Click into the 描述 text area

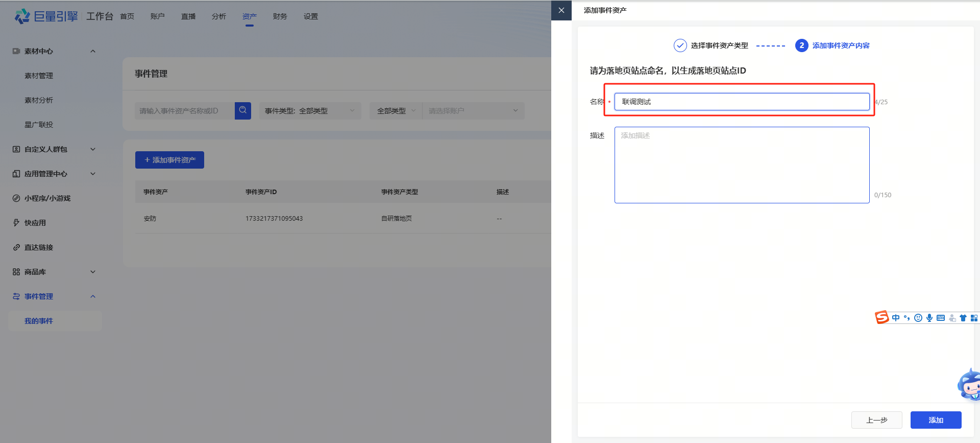click(742, 165)
